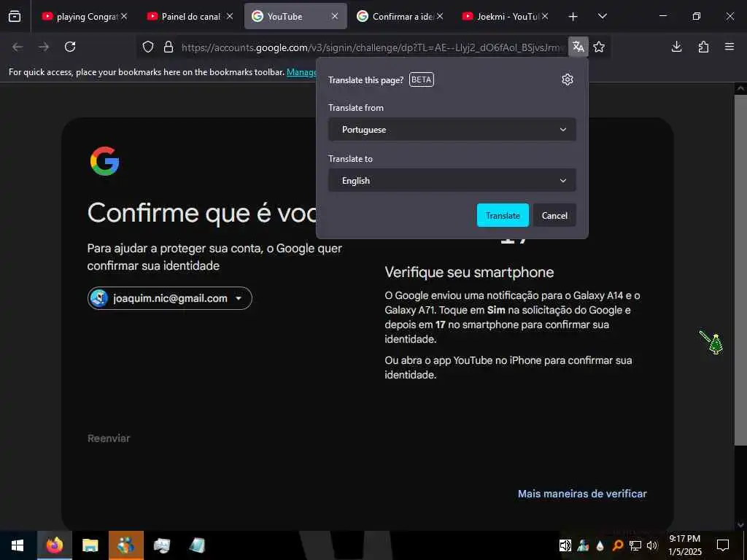
Task: Click the tray volume speaker icon beside the clock
Action: pyautogui.click(x=652, y=545)
